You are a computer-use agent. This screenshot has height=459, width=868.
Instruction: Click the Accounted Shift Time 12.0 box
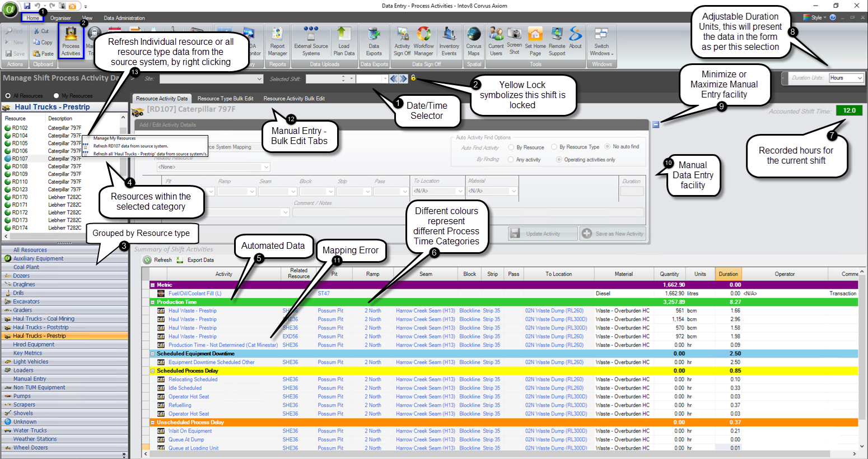coord(850,110)
